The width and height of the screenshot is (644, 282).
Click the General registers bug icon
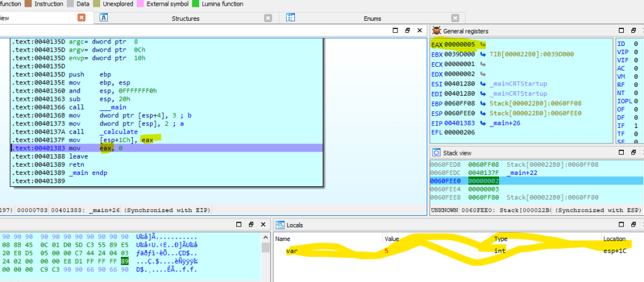[437, 31]
